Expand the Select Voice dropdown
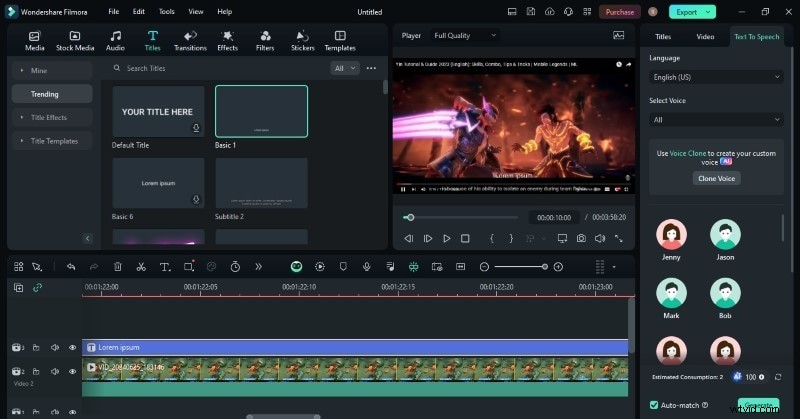The image size is (800, 419). pyautogui.click(x=715, y=119)
